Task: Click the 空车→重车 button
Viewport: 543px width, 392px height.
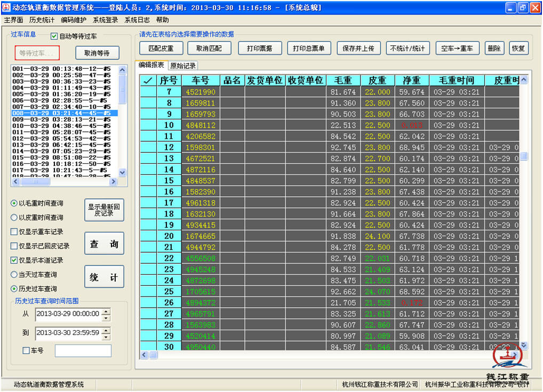Action: tap(457, 49)
